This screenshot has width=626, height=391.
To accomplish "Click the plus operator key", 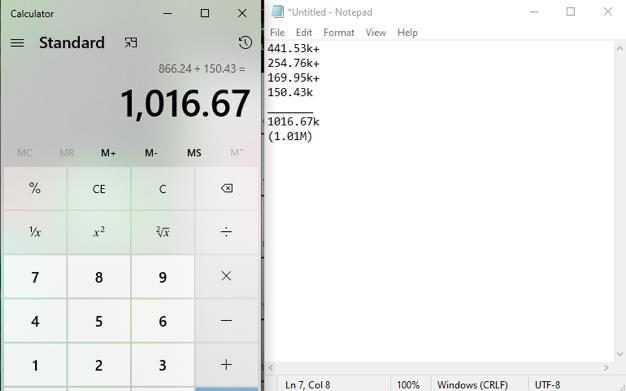I will point(226,365).
